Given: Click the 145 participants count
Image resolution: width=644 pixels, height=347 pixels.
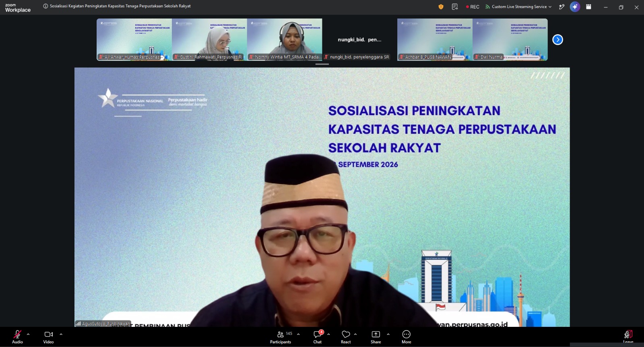Looking at the screenshot, I should click(x=289, y=334).
